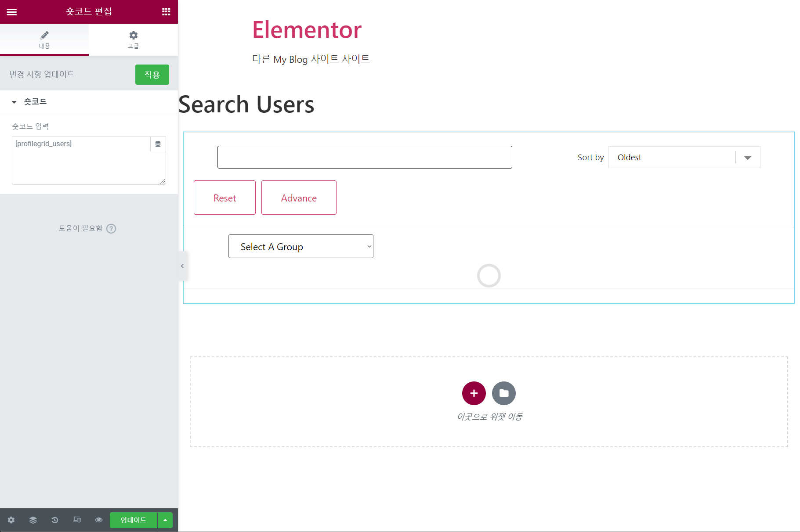Click the green 적용 apply button
Image resolution: width=800 pixels, height=532 pixels.
152,75
